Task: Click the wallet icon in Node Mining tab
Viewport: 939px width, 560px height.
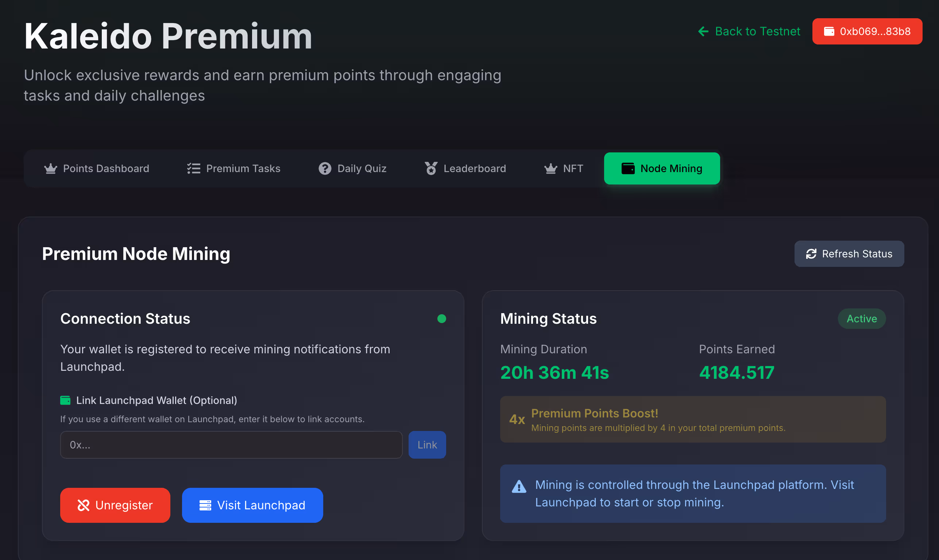Action: click(628, 168)
